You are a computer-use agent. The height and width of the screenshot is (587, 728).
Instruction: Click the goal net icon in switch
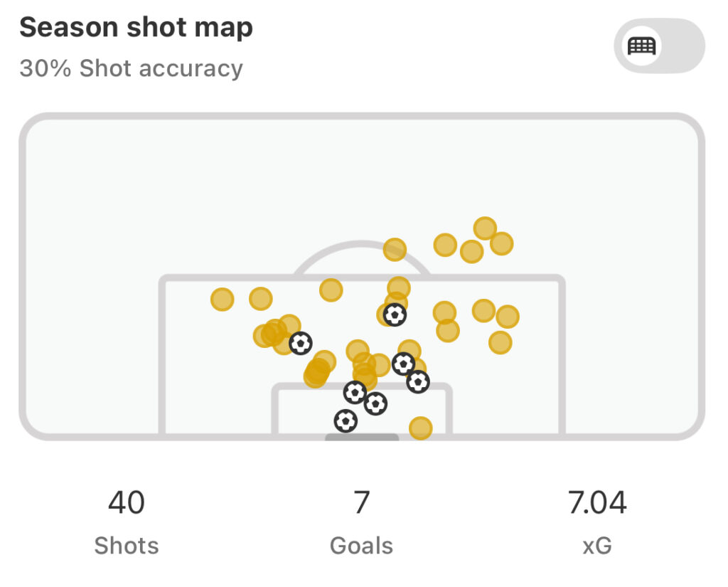[642, 46]
